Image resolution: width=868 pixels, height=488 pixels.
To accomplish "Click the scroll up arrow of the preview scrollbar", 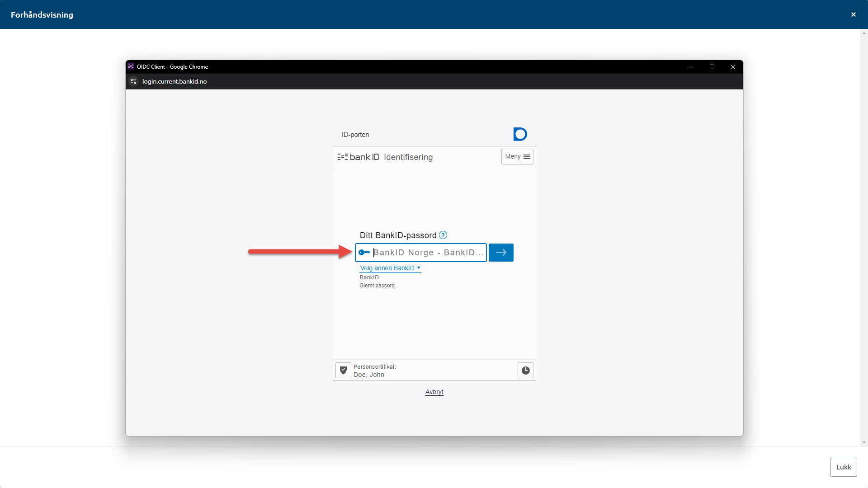I will coord(864,33).
